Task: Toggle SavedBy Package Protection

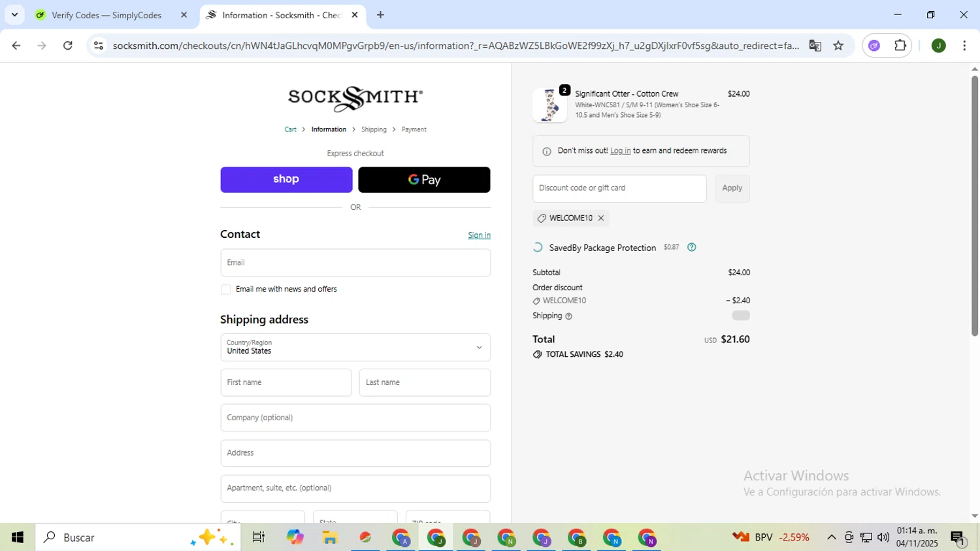Action: click(538, 248)
